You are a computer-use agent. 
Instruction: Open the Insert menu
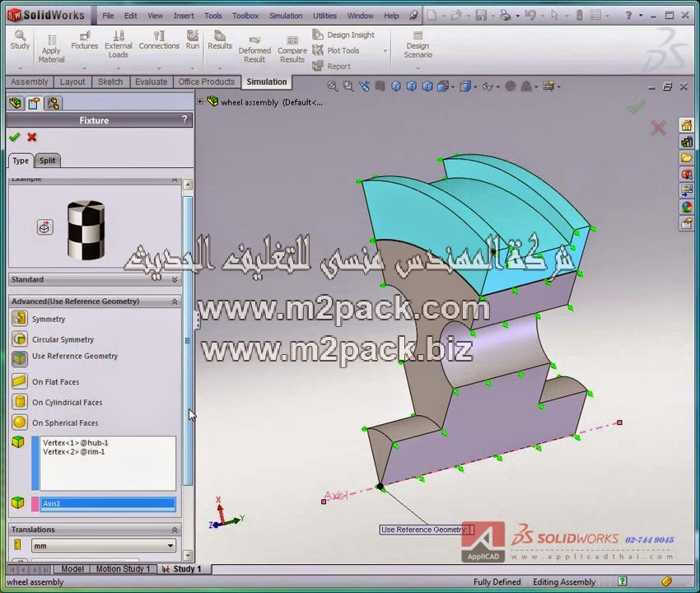pyautogui.click(x=184, y=16)
